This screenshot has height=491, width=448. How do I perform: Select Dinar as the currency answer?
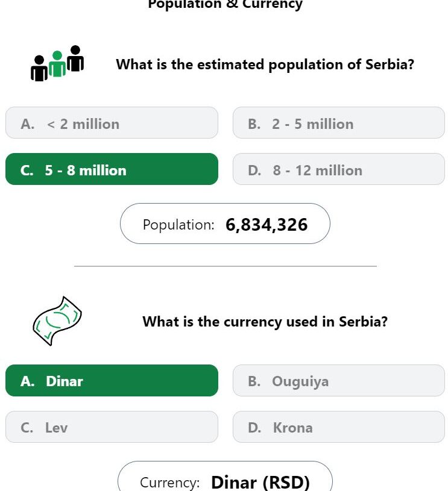click(x=112, y=381)
